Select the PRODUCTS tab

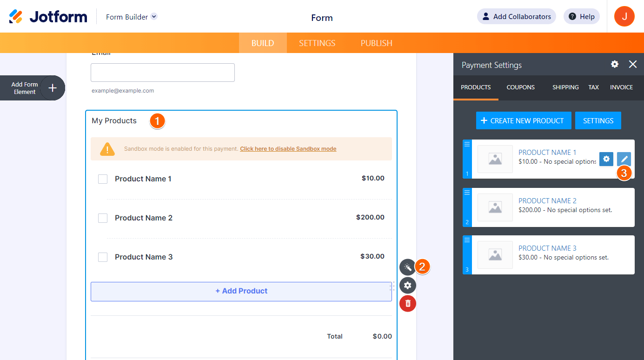(x=476, y=87)
